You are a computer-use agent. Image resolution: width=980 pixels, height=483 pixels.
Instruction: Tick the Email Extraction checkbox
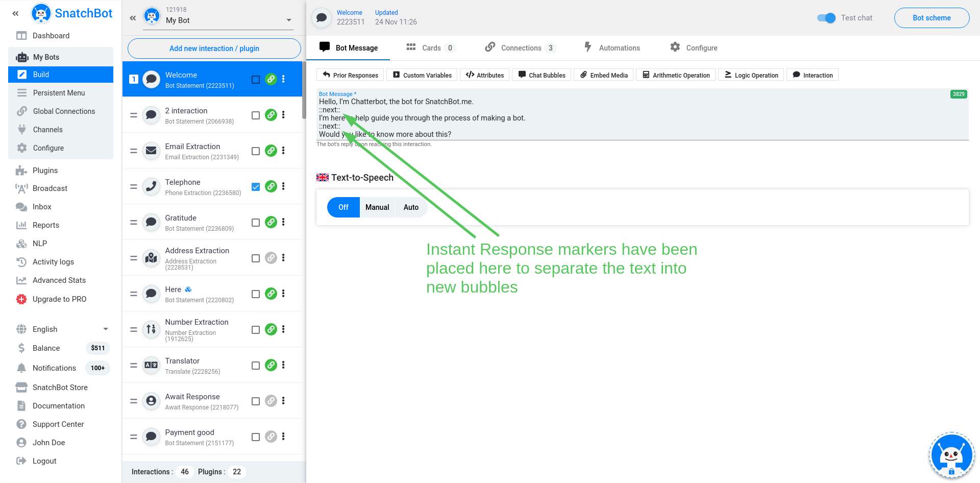pos(256,151)
